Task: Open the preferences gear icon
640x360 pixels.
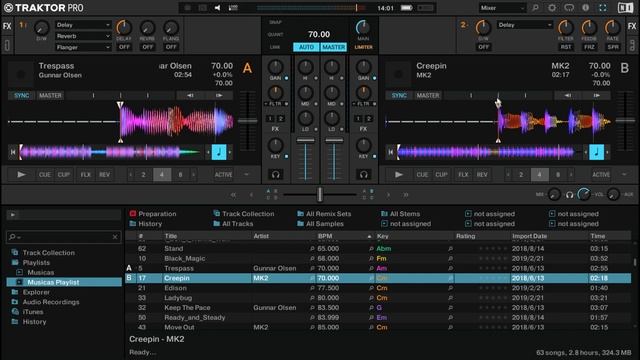Action: pyautogui.click(x=552, y=8)
